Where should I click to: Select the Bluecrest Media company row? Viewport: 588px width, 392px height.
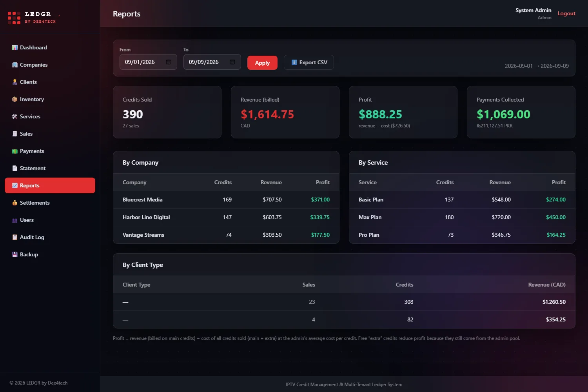[x=226, y=200]
